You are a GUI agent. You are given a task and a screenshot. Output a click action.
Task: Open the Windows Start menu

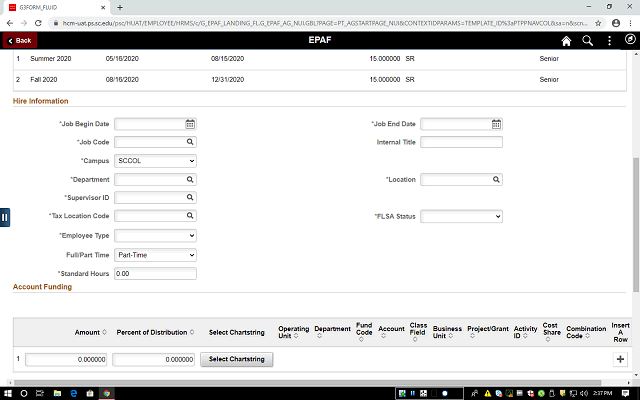pos(7,393)
